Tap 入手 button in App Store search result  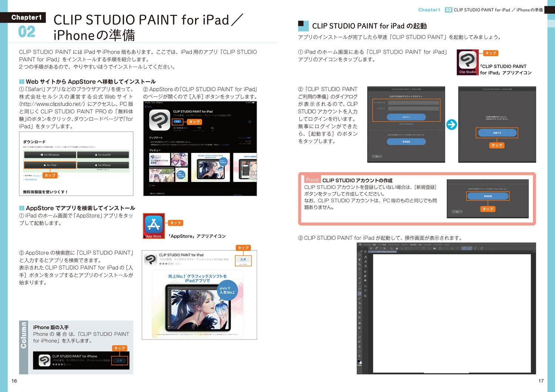point(243,259)
